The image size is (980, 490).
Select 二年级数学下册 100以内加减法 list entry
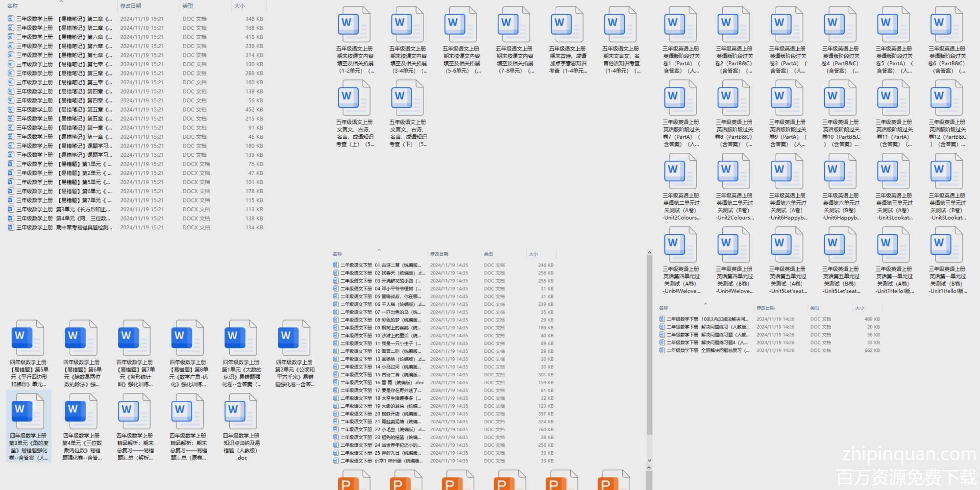click(706, 319)
